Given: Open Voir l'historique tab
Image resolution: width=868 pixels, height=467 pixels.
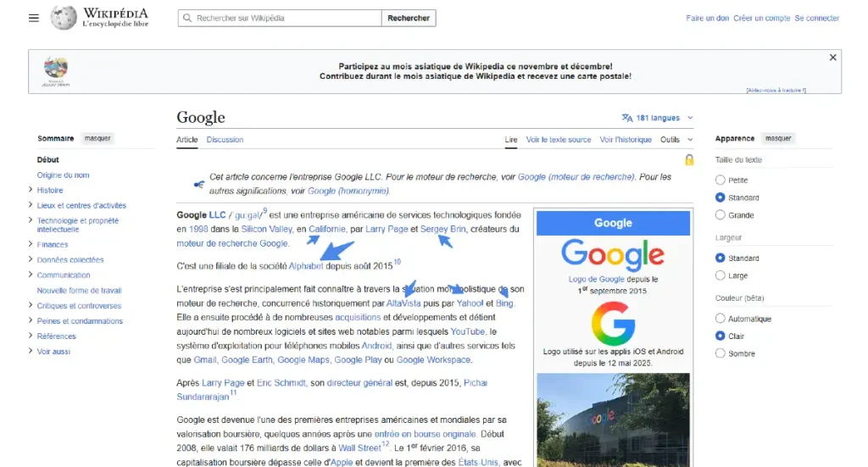Looking at the screenshot, I should pos(626,140).
